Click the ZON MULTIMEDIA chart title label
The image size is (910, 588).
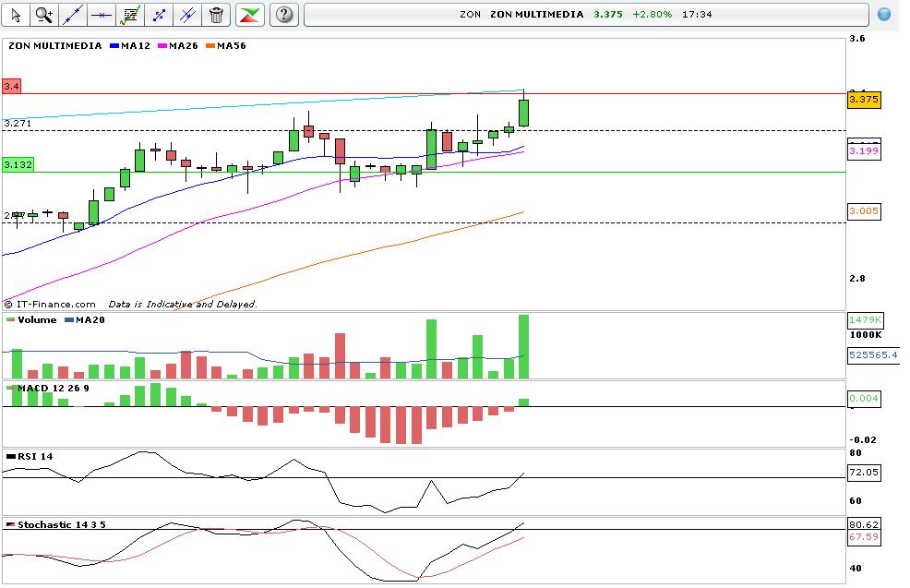[55, 46]
